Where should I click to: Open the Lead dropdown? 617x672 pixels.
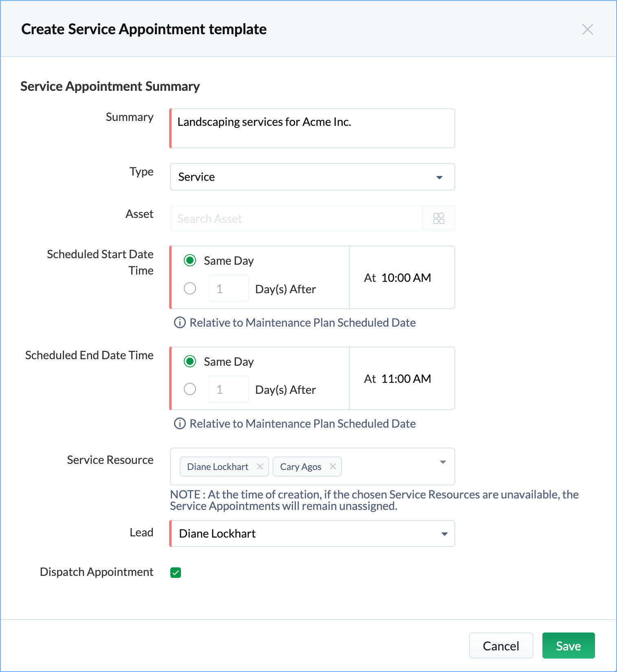[x=312, y=534]
